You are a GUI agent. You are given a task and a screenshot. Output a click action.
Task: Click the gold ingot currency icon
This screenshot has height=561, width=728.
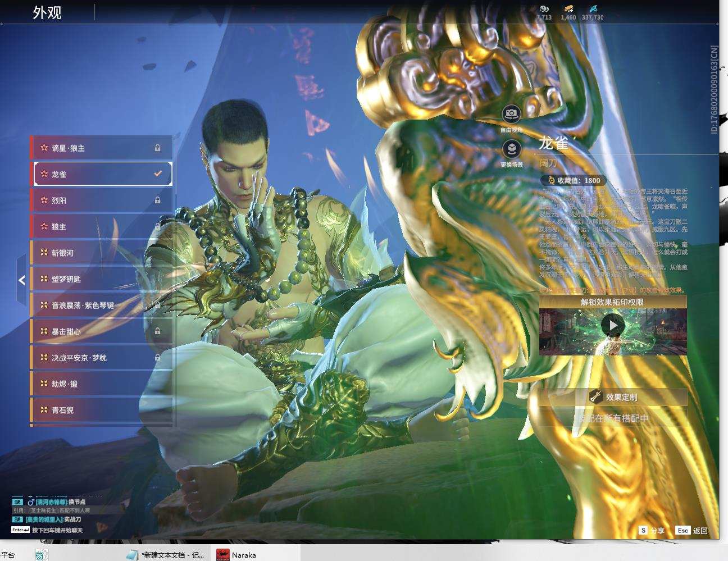coord(568,8)
